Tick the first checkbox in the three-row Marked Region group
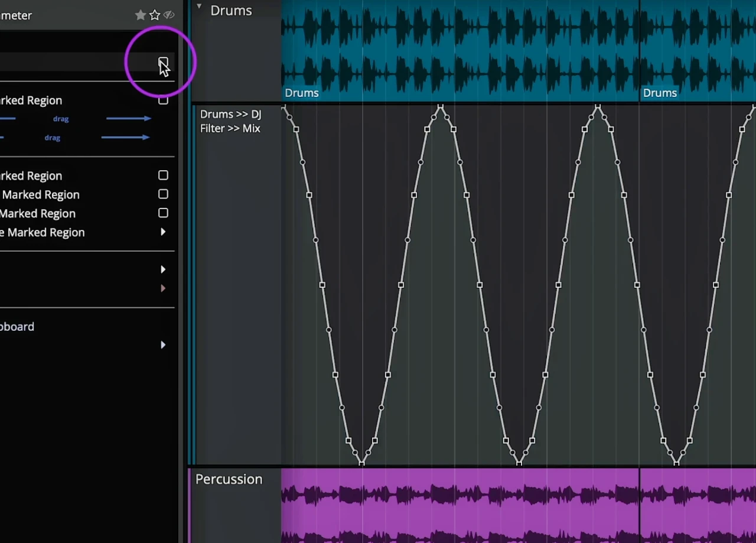The width and height of the screenshot is (756, 543). coord(163,175)
